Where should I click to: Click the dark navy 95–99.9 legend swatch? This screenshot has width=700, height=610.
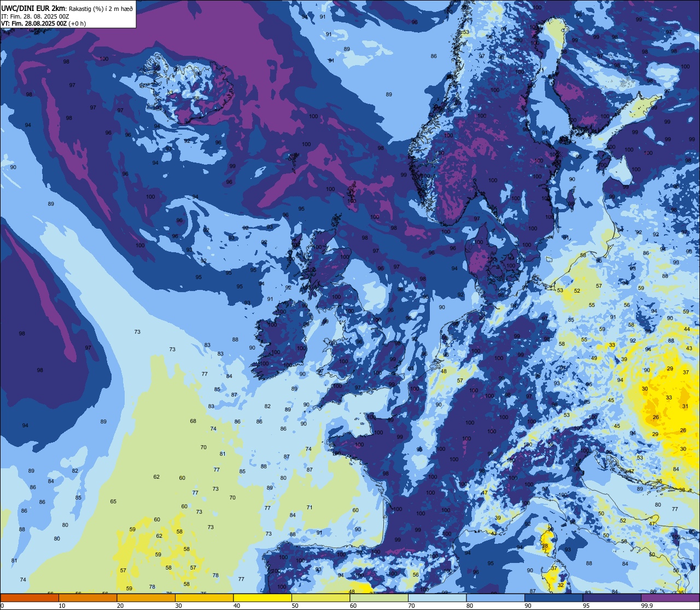point(611,597)
